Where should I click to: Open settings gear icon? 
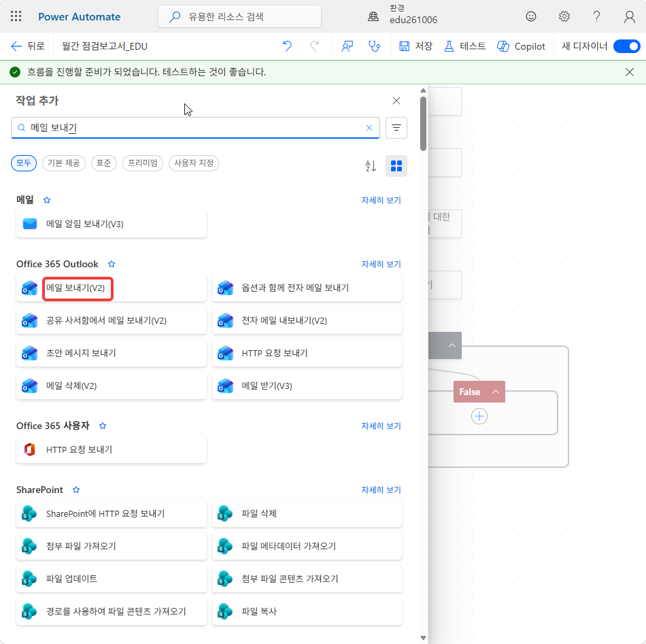(x=564, y=16)
